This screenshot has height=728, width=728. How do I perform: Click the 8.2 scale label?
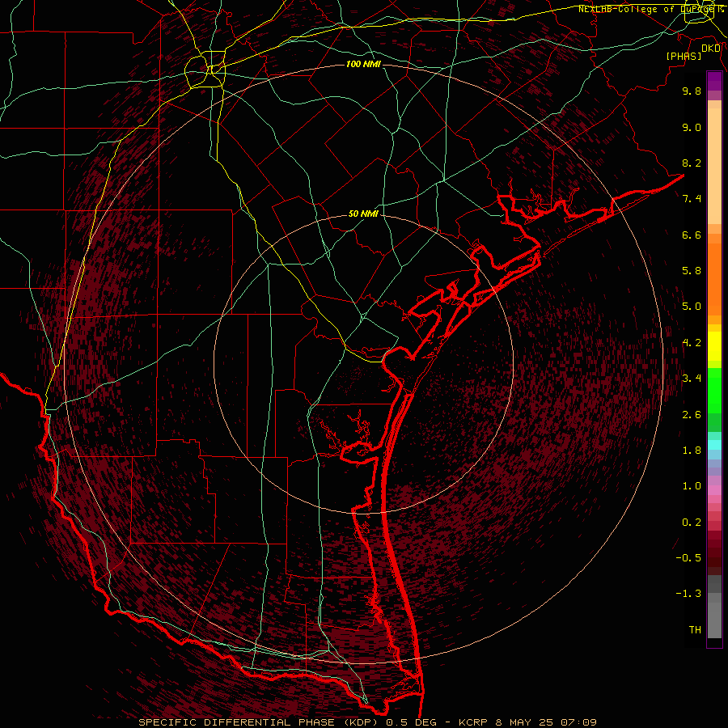tap(692, 163)
